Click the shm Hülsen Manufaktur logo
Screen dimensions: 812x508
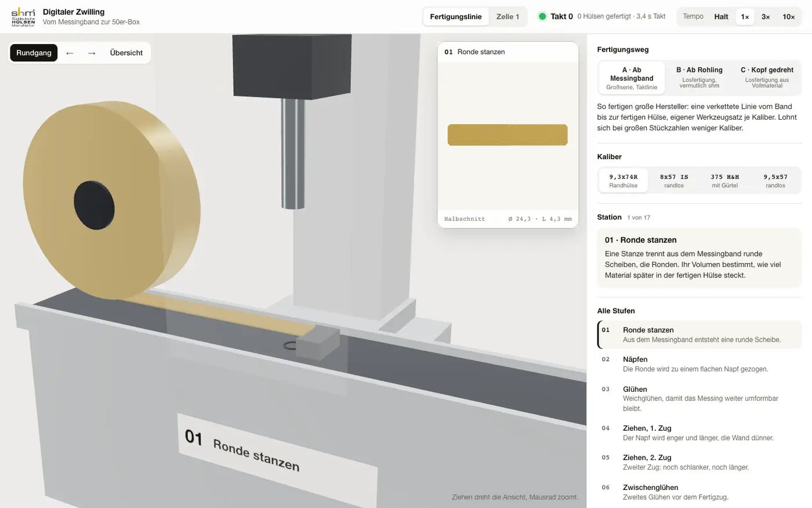[23, 17]
